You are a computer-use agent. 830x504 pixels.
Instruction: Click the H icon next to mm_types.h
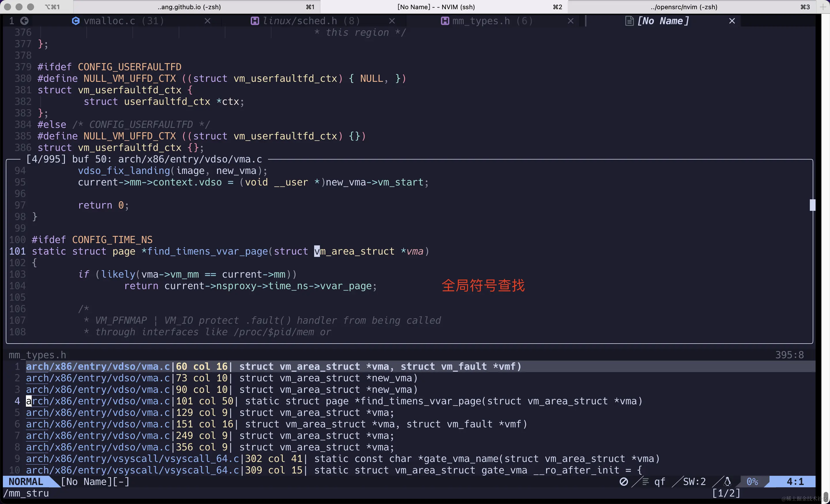(445, 21)
